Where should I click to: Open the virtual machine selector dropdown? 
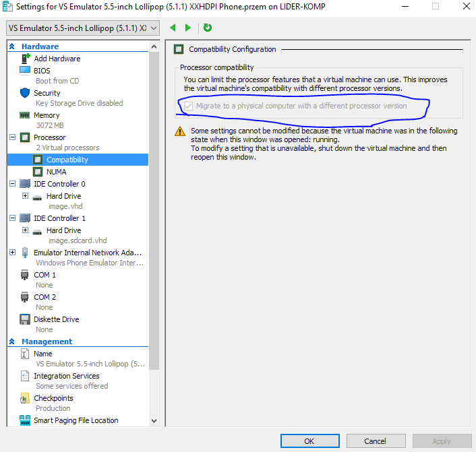coord(83,28)
